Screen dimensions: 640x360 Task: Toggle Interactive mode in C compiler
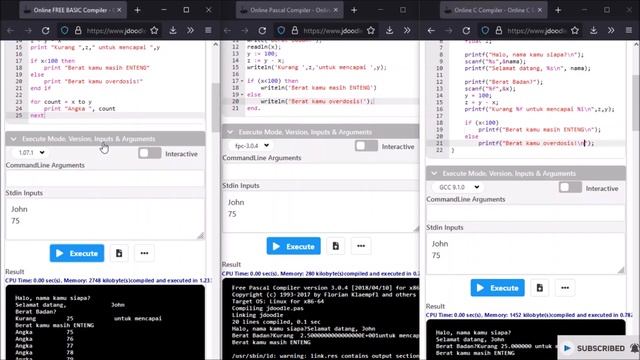[x=570, y=188]
